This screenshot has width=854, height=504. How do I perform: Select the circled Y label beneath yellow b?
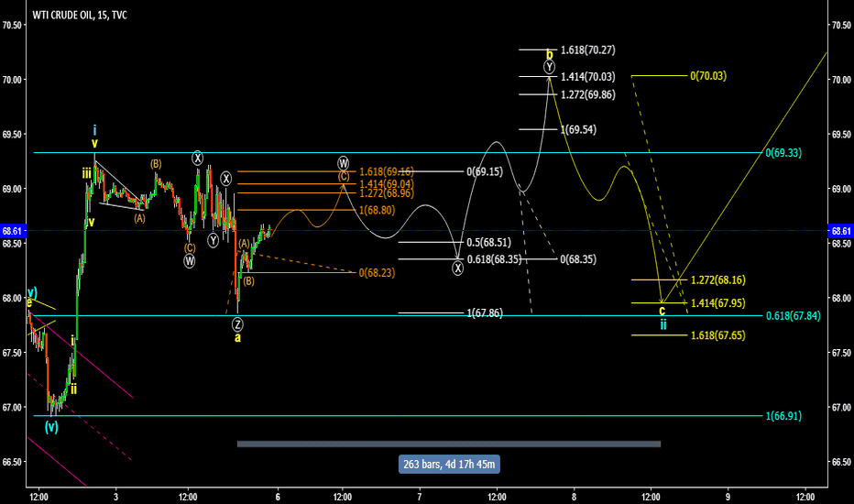point(549,67)
